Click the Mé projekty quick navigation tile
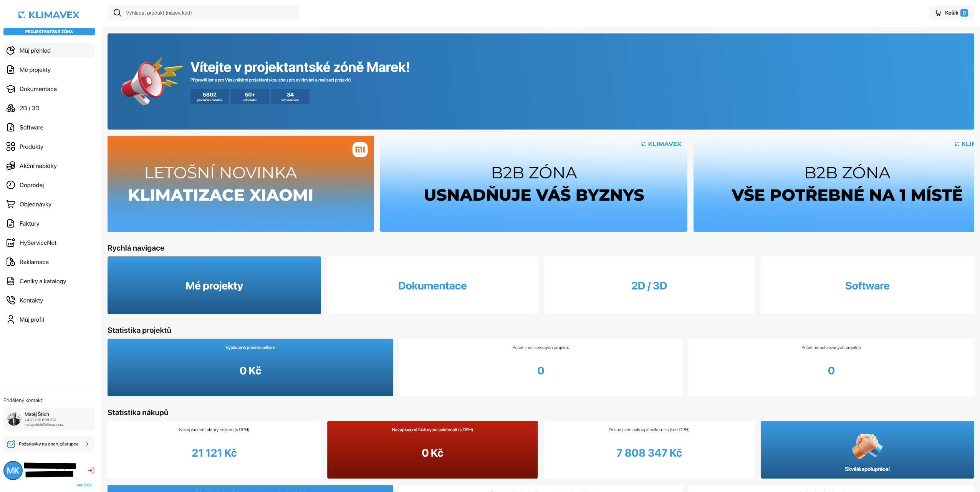The width and height of the screenshot is (980, 492). coord(214,285)
